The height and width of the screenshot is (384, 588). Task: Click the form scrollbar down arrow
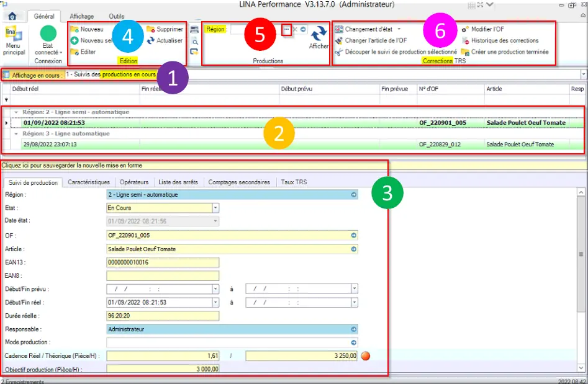click(581, 368)
